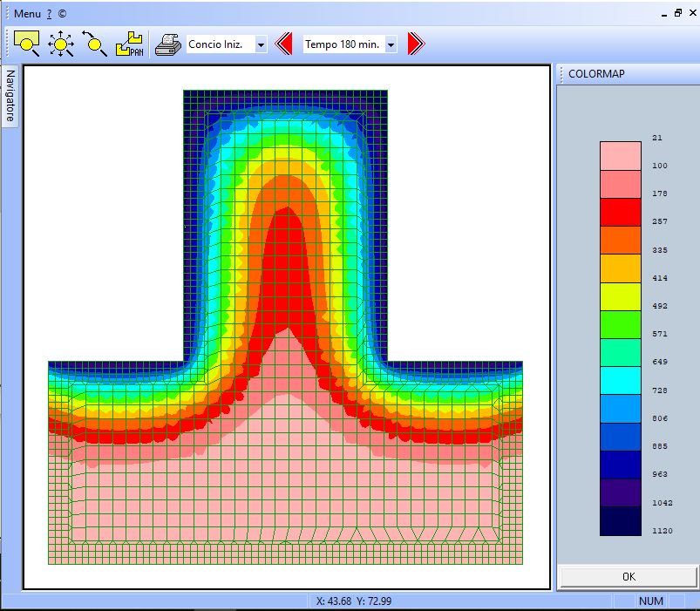Click the light pink 21-100 color swatch

621,156
